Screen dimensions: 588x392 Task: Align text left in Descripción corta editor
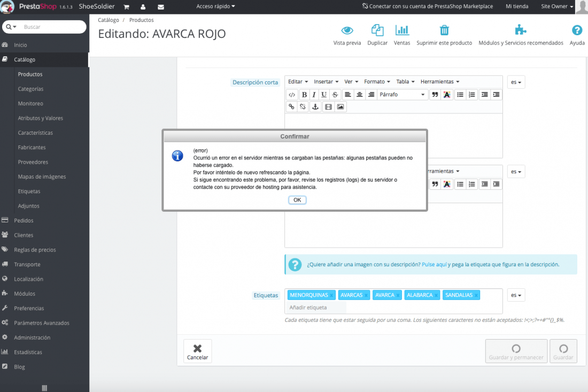347,95
